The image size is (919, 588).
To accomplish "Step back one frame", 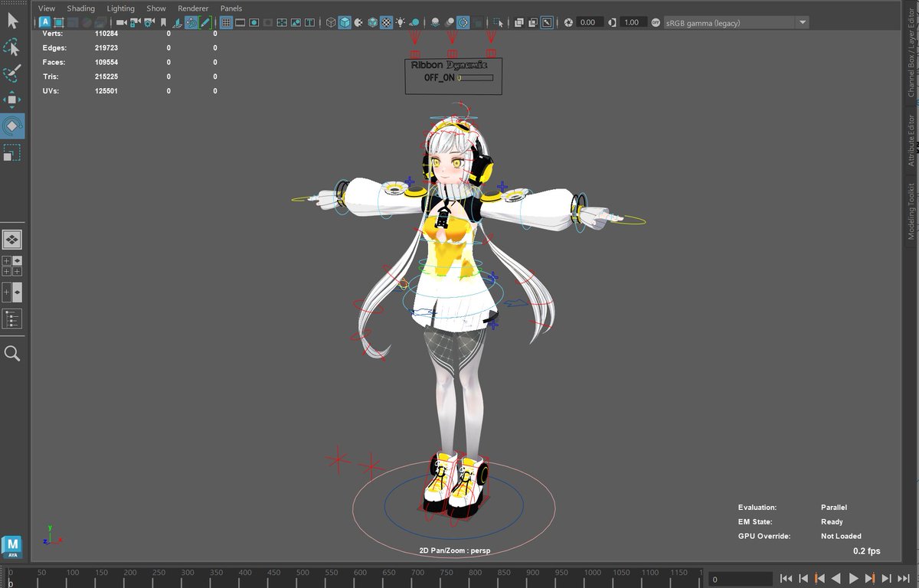I will click(803, 579).
